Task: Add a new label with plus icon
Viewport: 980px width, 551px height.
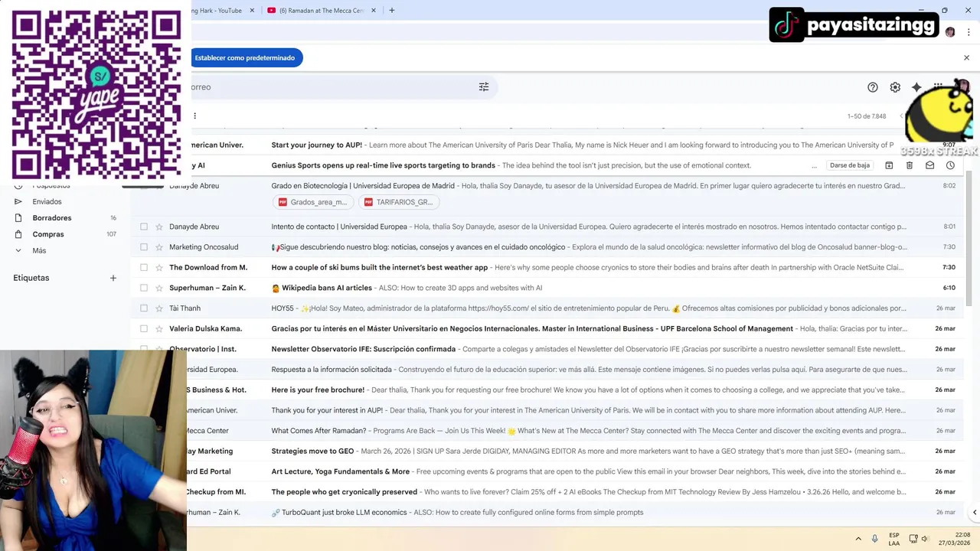Action: [x=113, y=278]
